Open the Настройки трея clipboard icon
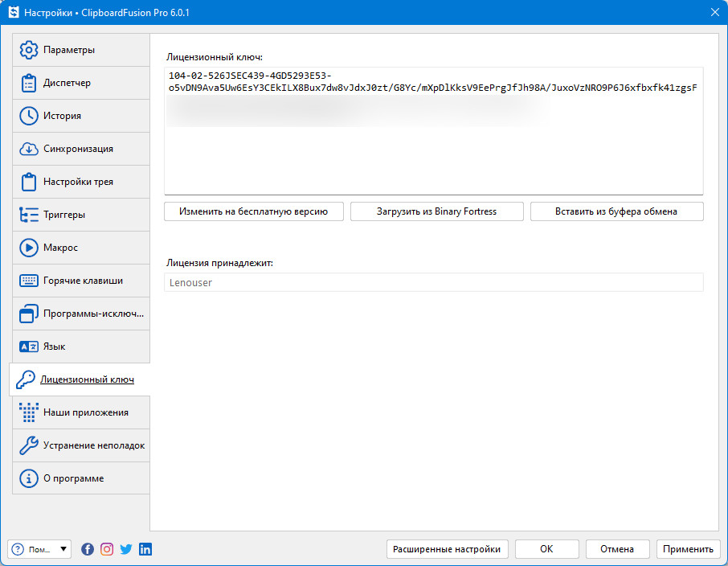 click(29, 182)
